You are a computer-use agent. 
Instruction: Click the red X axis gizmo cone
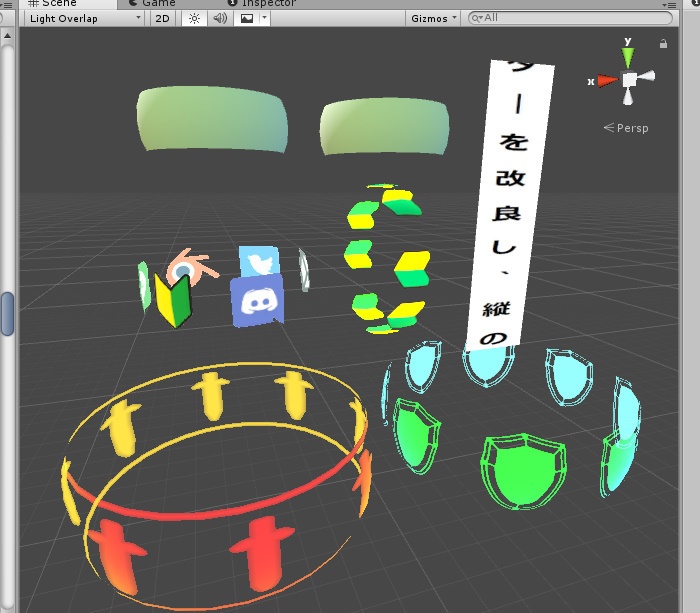click(608, 81)
